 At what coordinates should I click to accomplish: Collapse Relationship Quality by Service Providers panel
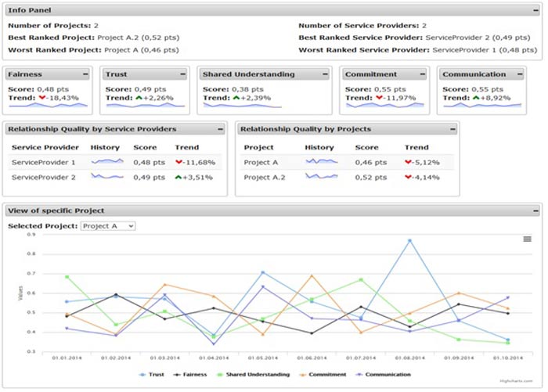[x=220, y=129]
